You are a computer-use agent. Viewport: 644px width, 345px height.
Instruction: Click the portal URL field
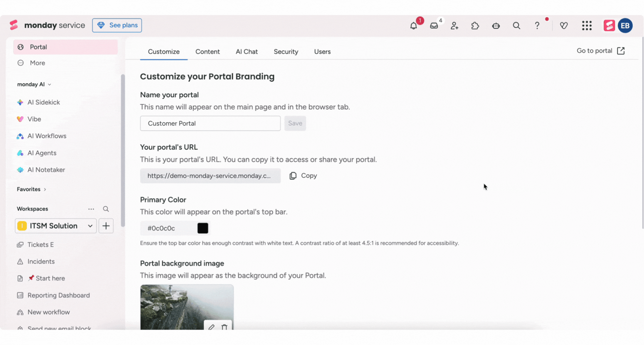pos(210,176)
